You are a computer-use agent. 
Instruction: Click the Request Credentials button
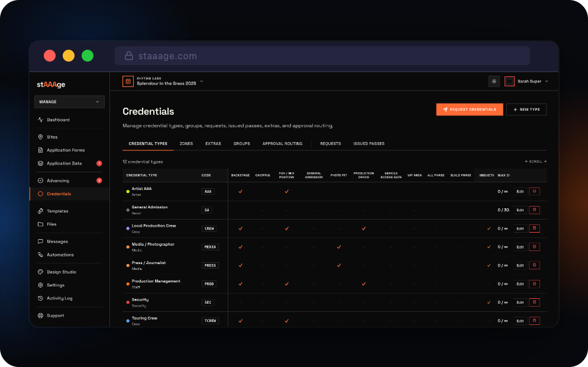(469, 110)
